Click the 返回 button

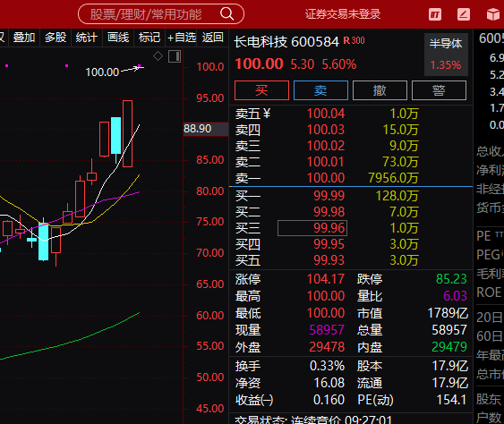click(212, 38)
